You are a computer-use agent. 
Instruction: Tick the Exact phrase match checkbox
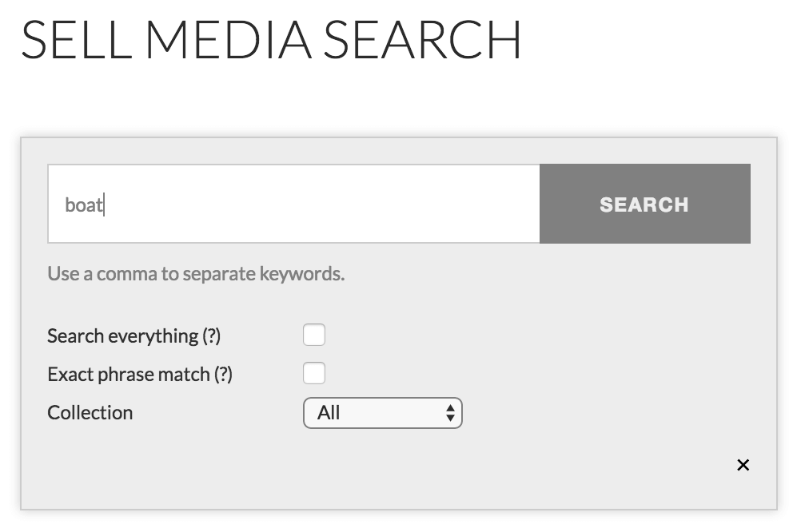(x=314, y=373)
